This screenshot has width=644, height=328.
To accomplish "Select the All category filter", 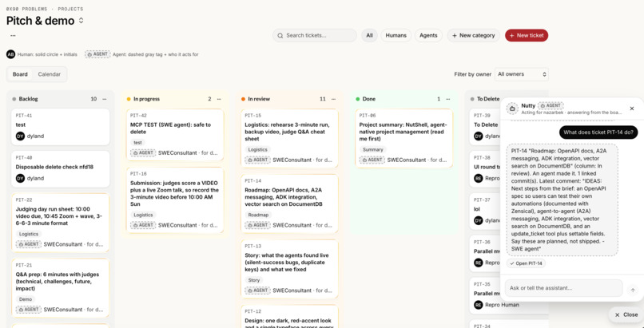I will [369, 35].
